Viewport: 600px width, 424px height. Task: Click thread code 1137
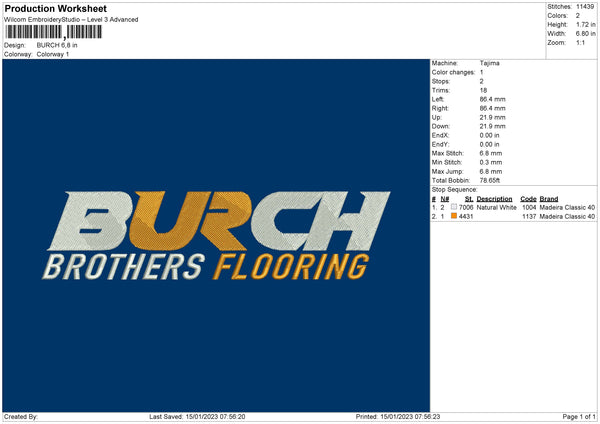529,217
